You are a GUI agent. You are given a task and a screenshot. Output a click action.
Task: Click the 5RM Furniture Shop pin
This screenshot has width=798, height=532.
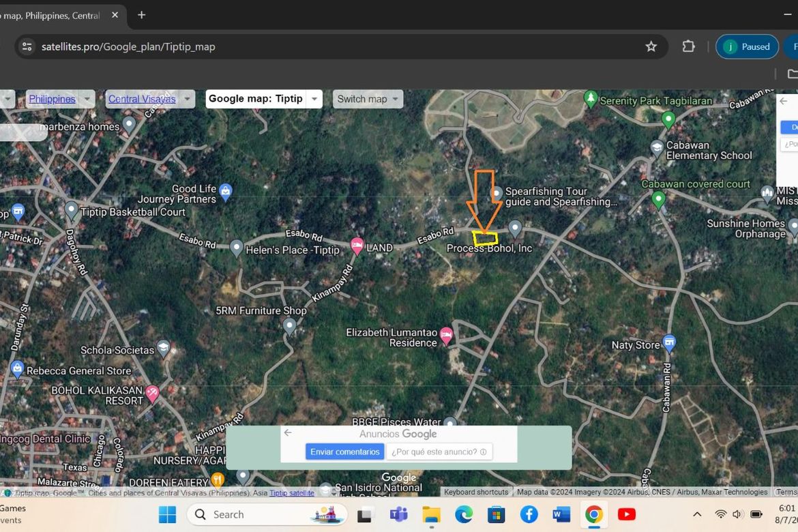coord(290,326)
